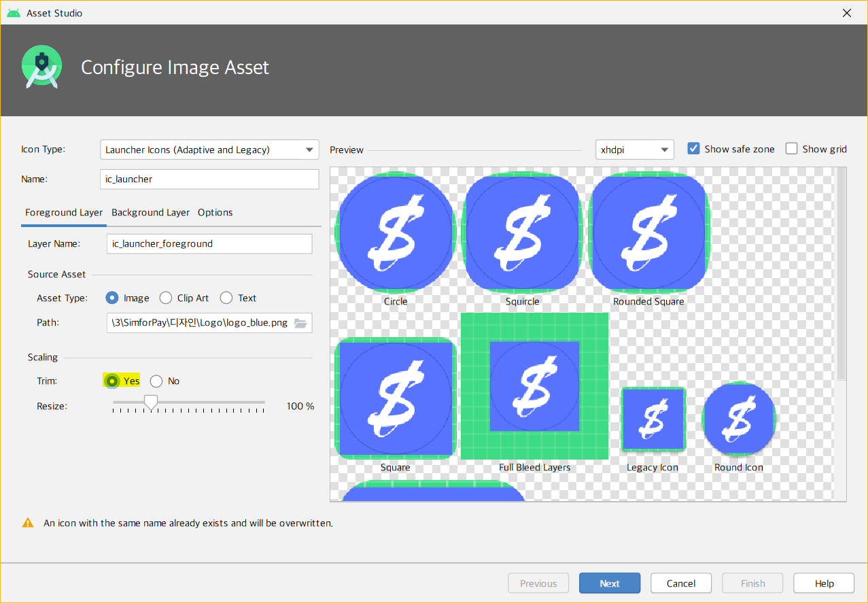Click the Preview label

click(x=347, y=150)
